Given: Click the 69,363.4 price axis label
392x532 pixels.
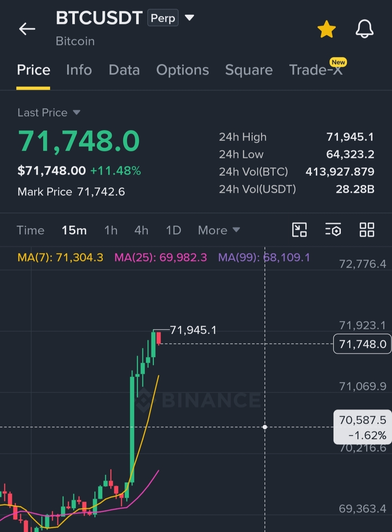Looking at the screenshot, I should [363, 509].
